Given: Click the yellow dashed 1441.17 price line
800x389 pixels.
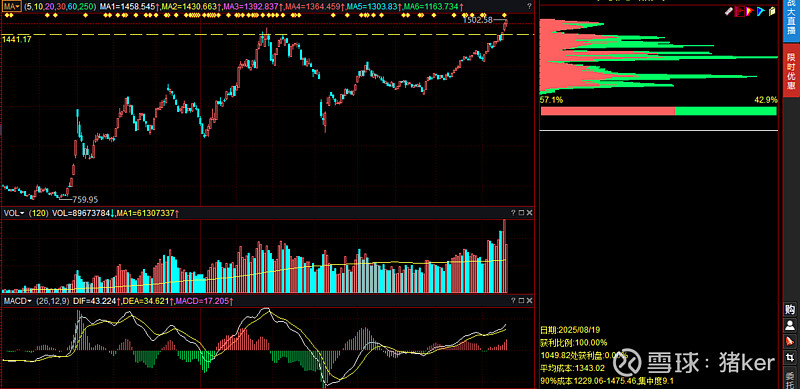Looking at the screenshot, I should point(267,34).
